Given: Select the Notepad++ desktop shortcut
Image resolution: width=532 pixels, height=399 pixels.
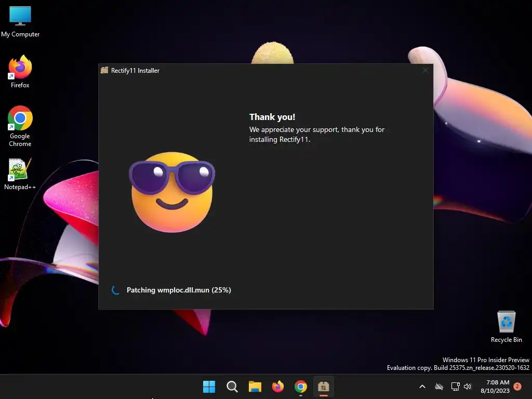Looking at the screenshot, I should [20, 174].
